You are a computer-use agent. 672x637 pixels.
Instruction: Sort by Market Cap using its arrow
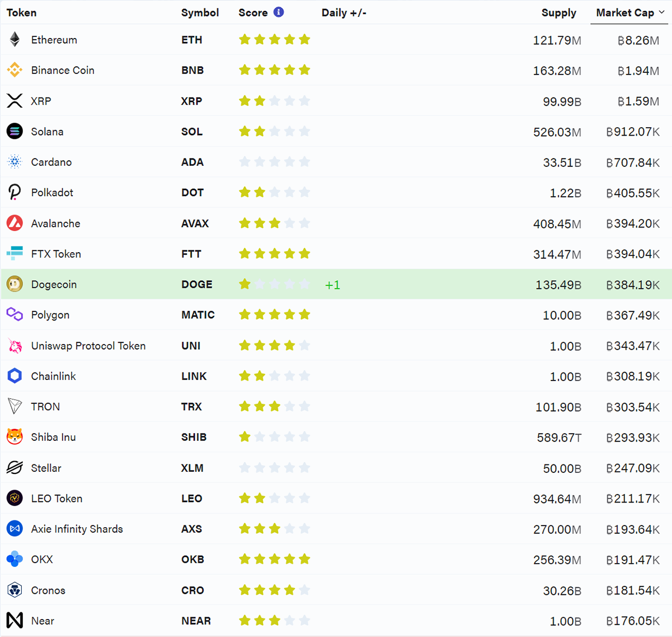(x=662, y=12)
